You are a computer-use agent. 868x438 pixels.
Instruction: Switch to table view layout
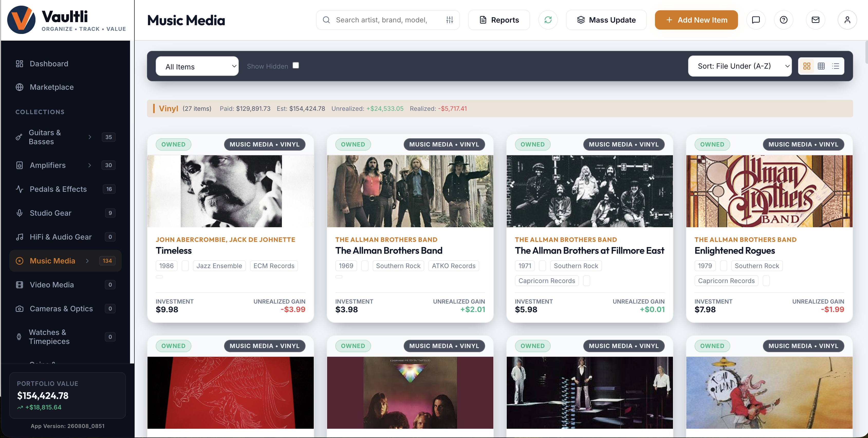(821, 66)
